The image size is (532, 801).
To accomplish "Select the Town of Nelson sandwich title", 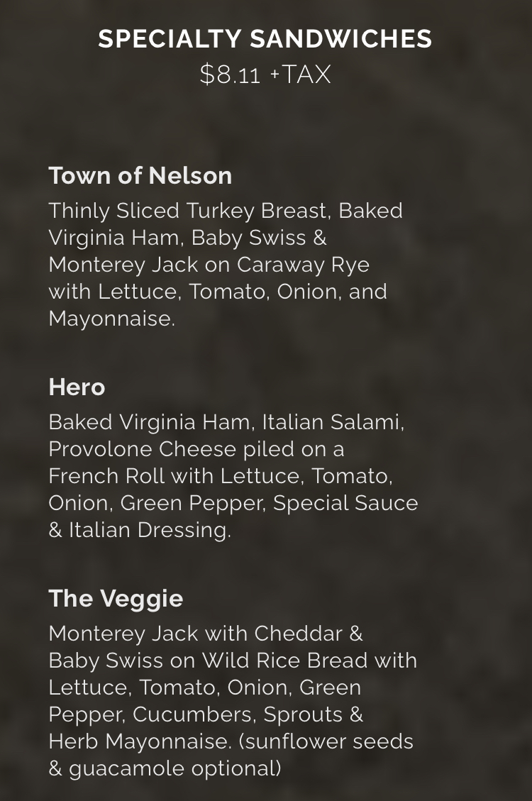I will pyautogui.click(x=140, y=175).
